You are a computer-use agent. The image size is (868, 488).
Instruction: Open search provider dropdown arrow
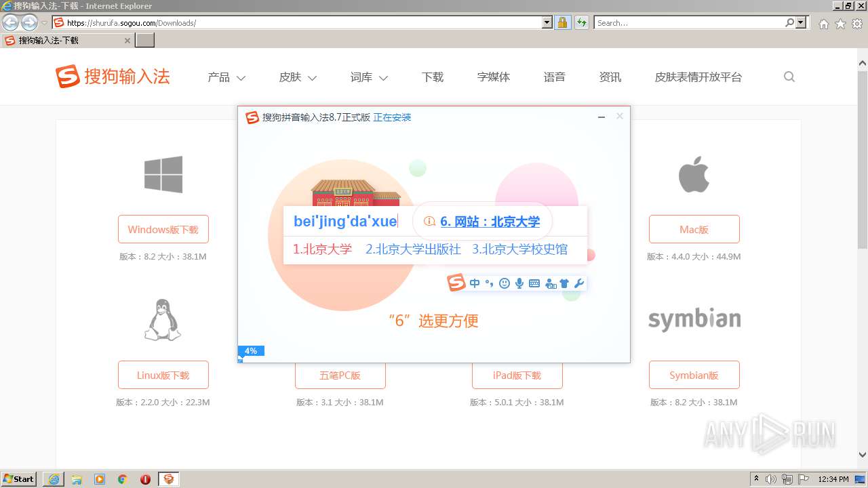click(801, 23)
